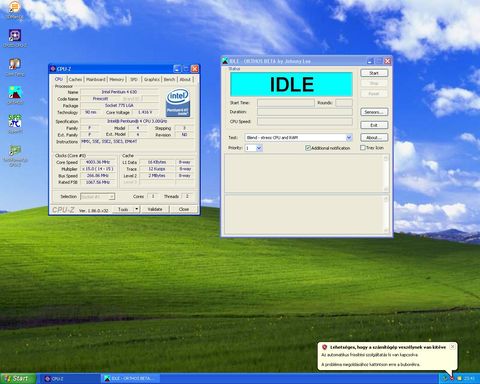Open the green chip desktop shortcut icon
Image resolution: width=480 pixels, height=384 pixels.
15,151
